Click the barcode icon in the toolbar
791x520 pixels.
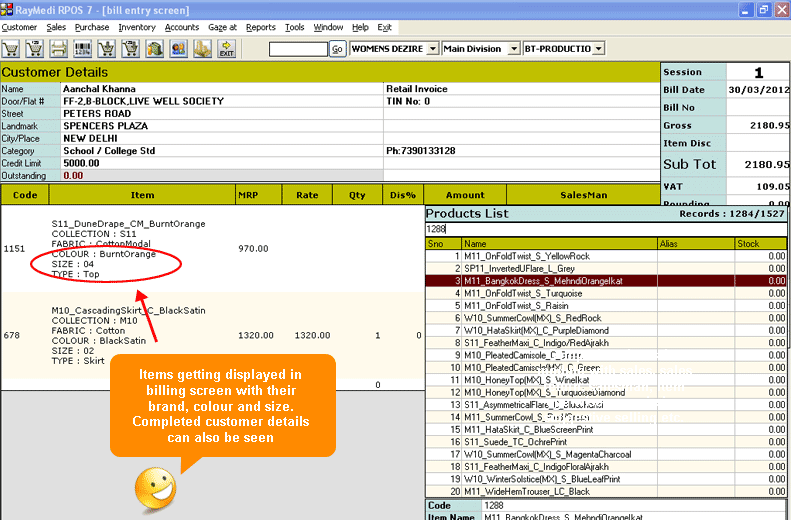[x=83, y=49]
